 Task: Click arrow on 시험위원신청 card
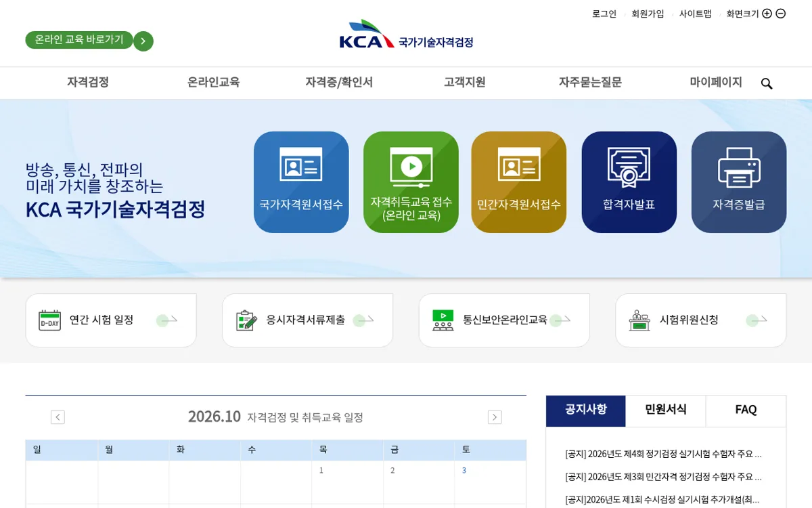(757, 320)
